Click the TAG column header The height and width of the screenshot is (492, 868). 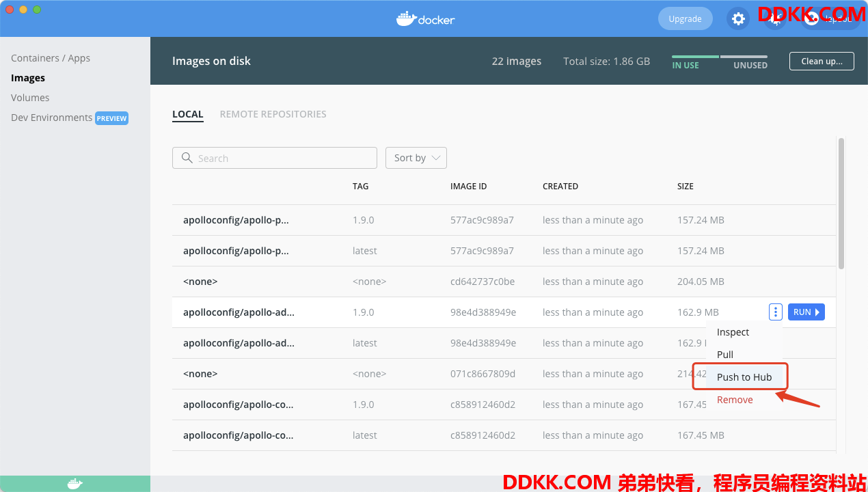(x=361, y=186)
